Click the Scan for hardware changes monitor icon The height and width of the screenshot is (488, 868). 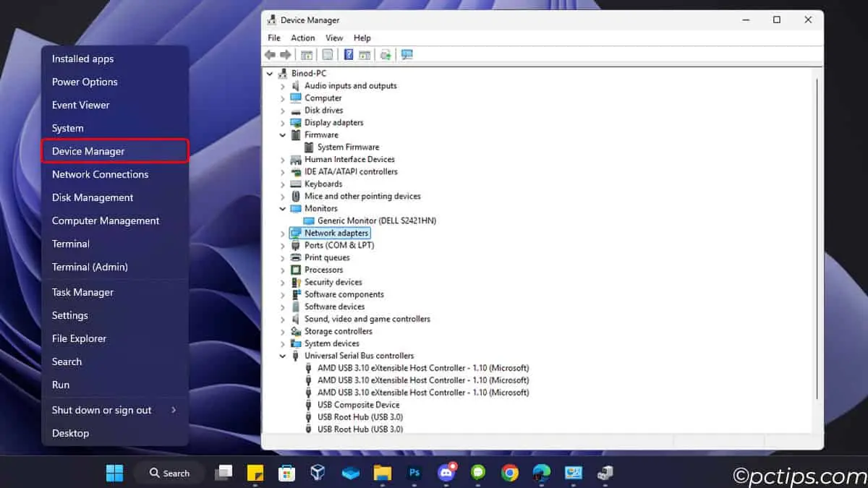click(407, 55)
